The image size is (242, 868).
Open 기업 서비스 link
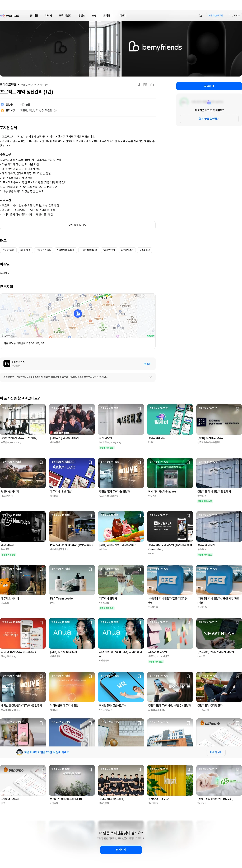[x=234, y=16]
